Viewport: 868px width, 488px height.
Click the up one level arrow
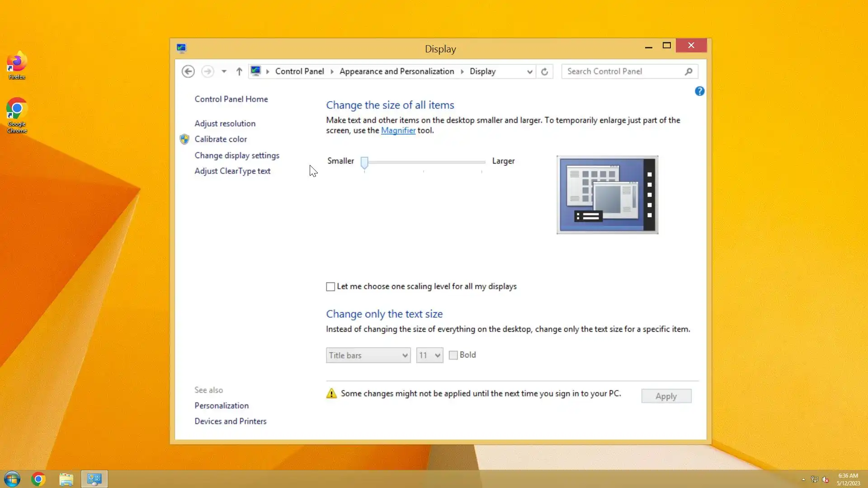tap(239, 71)
